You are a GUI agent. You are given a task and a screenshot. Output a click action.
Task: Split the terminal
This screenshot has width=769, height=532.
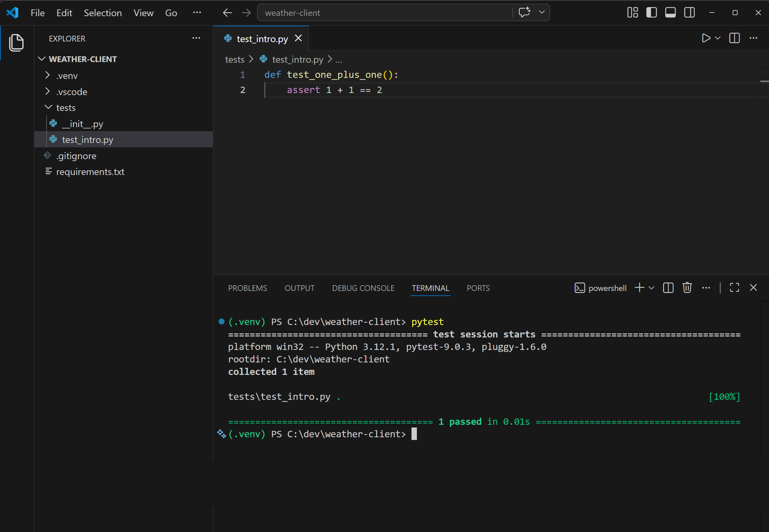668,288
